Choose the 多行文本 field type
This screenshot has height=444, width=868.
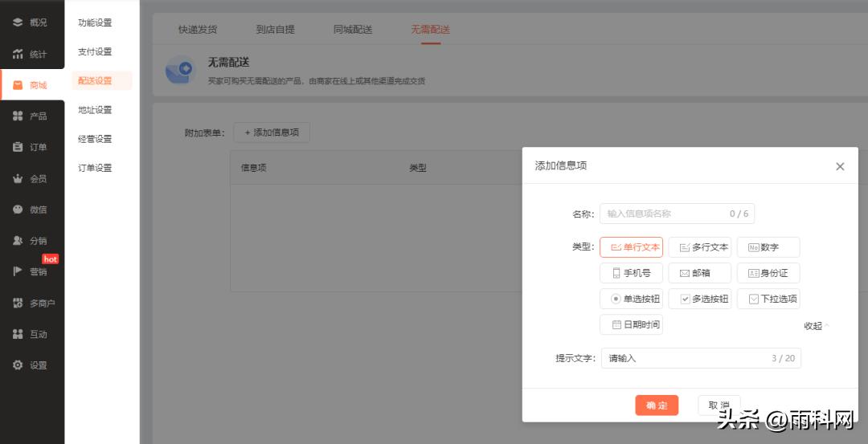tap(700, 247)
